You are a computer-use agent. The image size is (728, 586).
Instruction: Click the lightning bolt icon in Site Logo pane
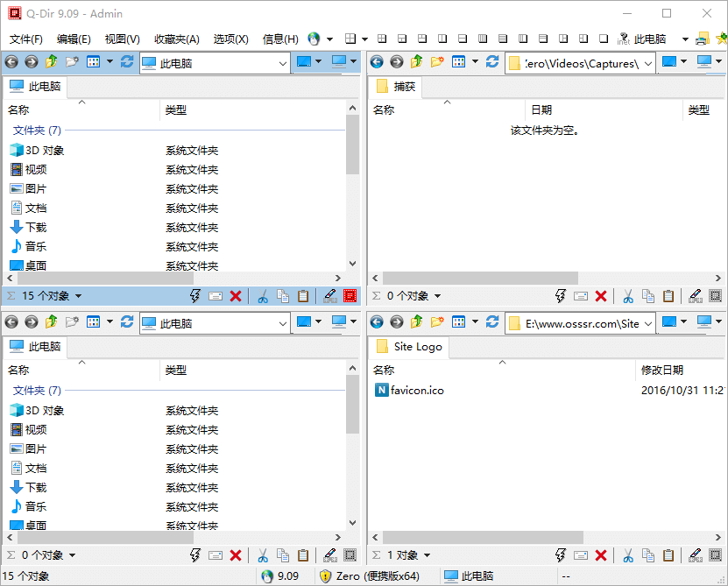coord(561,555)
